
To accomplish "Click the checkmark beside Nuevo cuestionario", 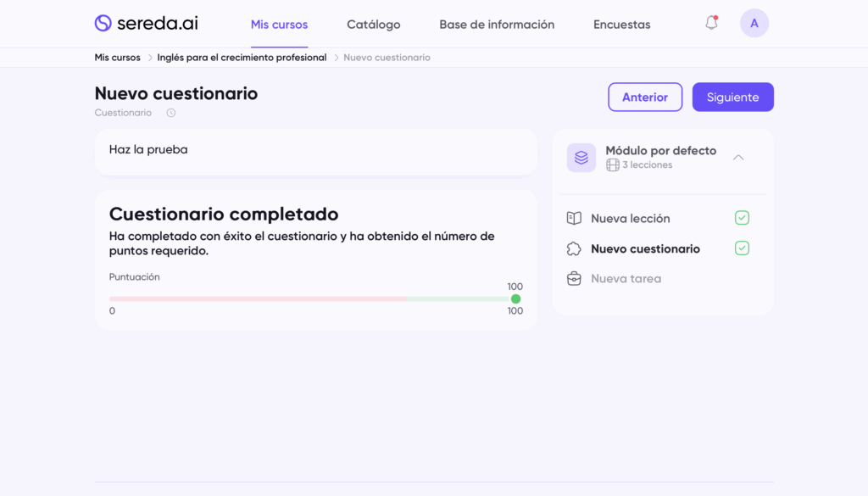I will coord(742,248).
